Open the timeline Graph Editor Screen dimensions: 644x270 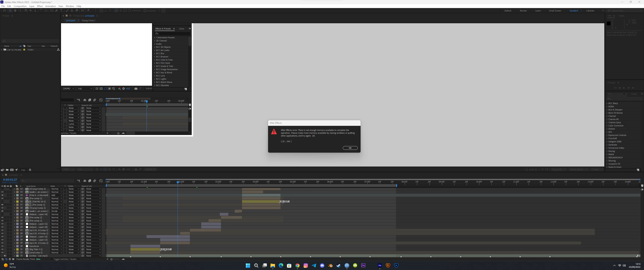(101, 181)
